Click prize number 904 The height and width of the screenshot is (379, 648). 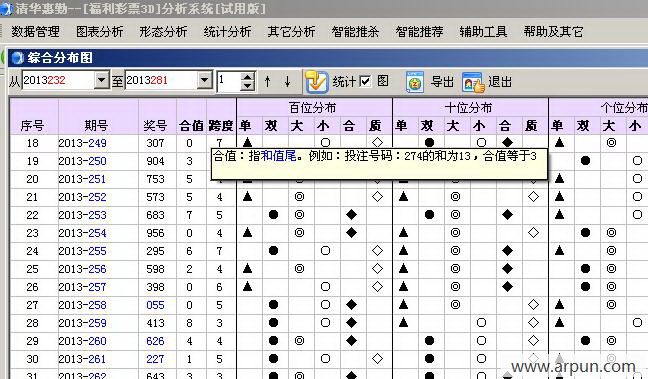(x=155, y=161)
